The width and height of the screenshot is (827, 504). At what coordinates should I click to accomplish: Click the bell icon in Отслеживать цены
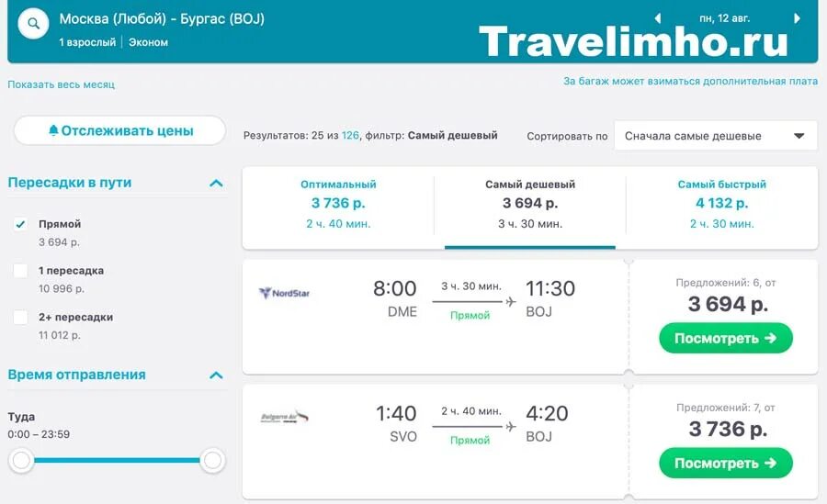53,130
